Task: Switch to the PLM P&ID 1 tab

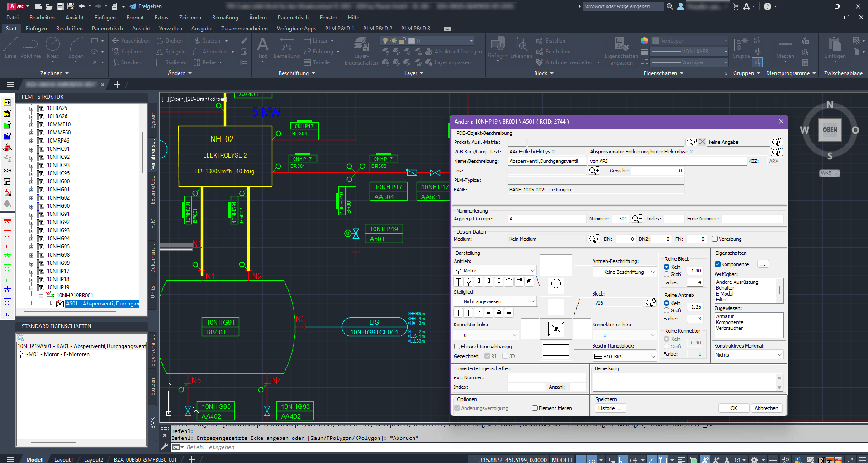Action: tap(339, 29)
